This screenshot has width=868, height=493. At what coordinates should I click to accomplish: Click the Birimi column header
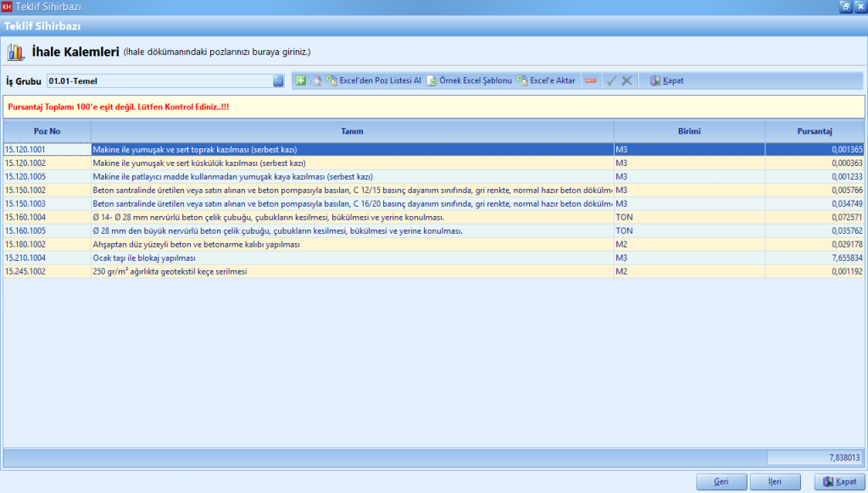pos(688,131)
